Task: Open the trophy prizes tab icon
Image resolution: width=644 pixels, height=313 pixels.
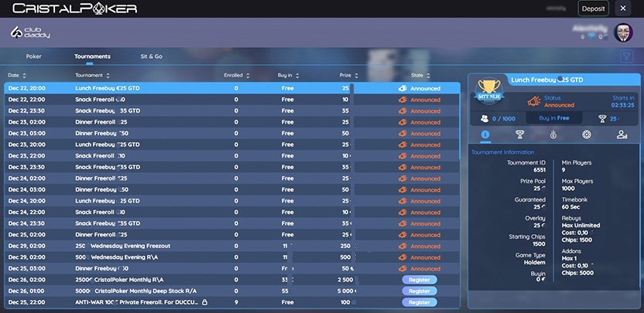Action: 519,134
